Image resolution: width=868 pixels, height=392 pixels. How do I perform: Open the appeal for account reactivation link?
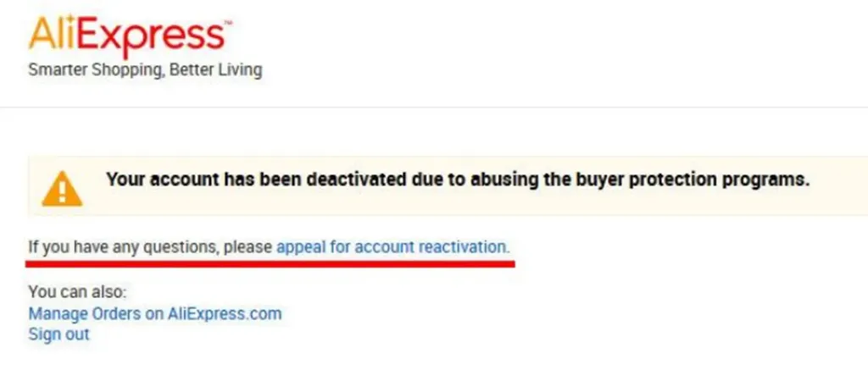coord(392,246)
